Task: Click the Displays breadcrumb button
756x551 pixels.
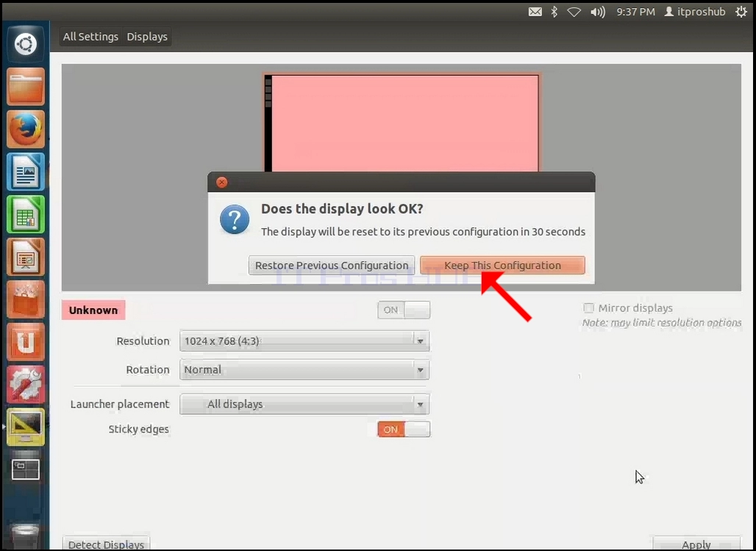Action: 147,37
